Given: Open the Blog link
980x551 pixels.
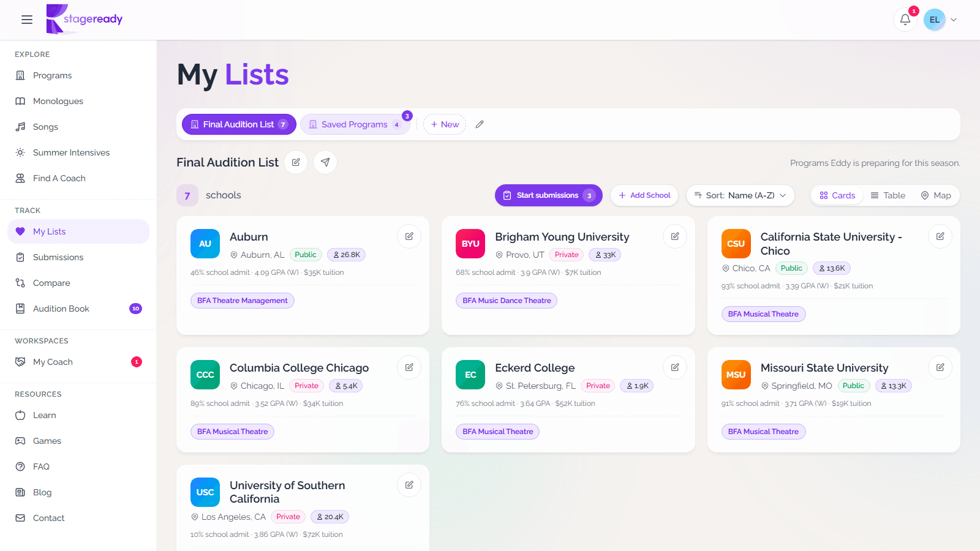Looking at the screenshot, I should click(x=78, y=492).
